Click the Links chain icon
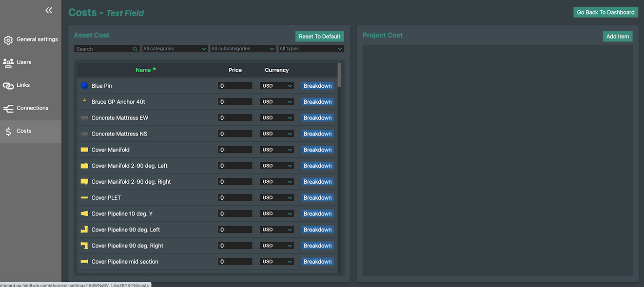The height and width of the screenshot is (287, 644). click(8, 85)
